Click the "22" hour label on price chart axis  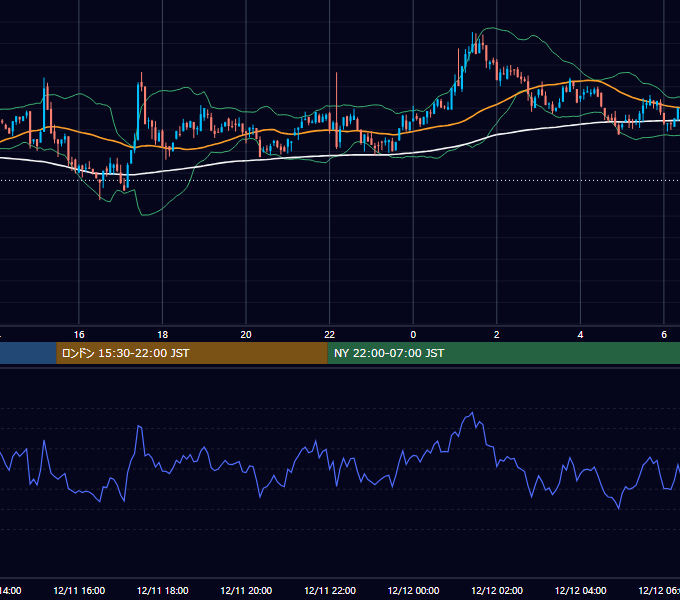click(330, 335)
